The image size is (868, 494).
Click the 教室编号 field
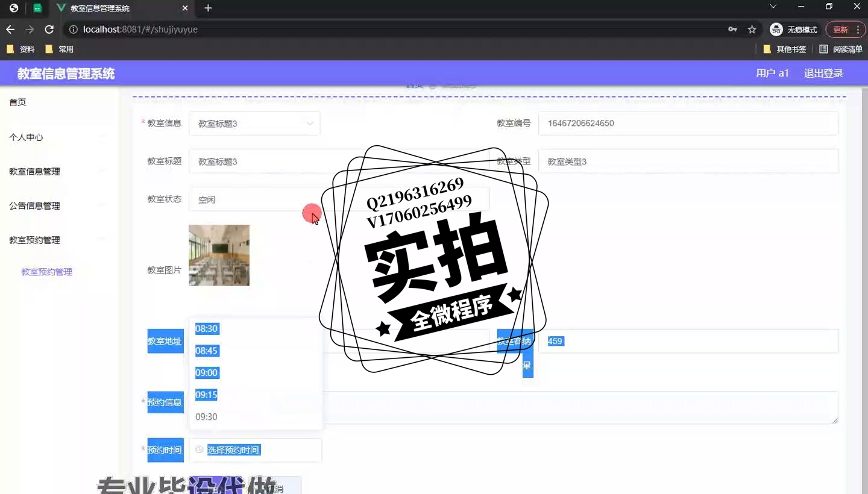(688, 123)
